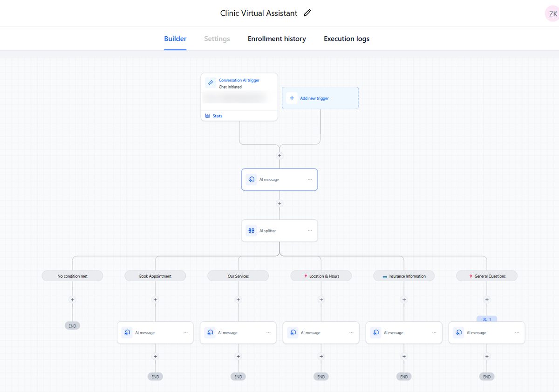Add step after Insurance Information AI message
Screen dimensions: 559x392
click(x=404, y=357)
